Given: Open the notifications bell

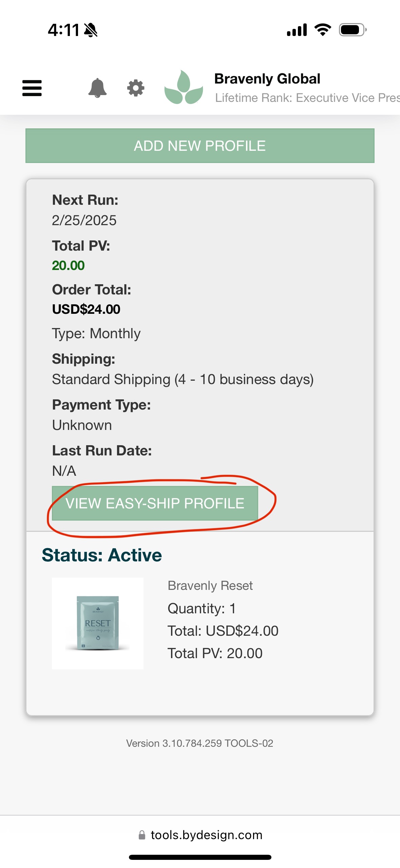Looking at the screenshot, I should pyautogui.click(x=97, y=88).
